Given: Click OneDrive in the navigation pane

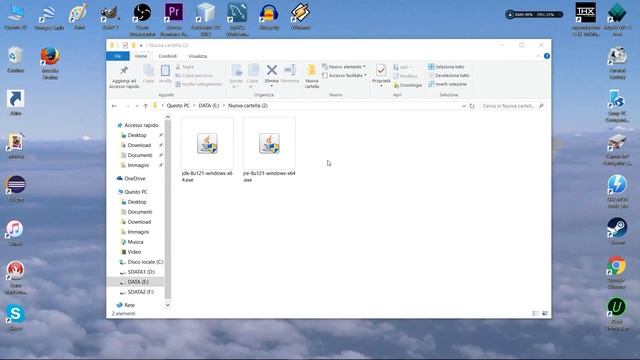Looking at the screenshot, I should (x=135, y=179).
